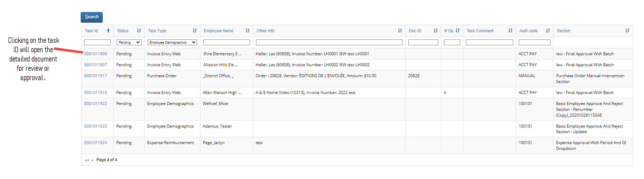Image resolution: width=644 pixels, height=179 pixels.
Task: Open task 0001011923
Action: [x=95, y=126]
